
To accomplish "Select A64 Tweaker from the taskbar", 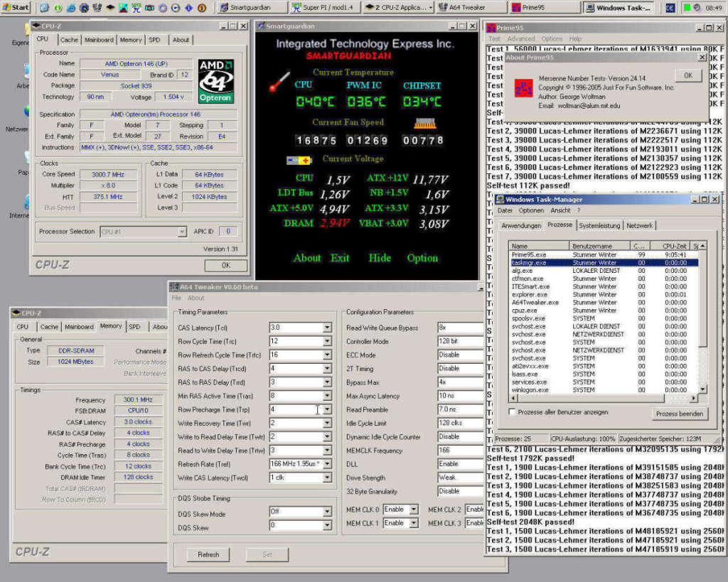I will (471, 7).
